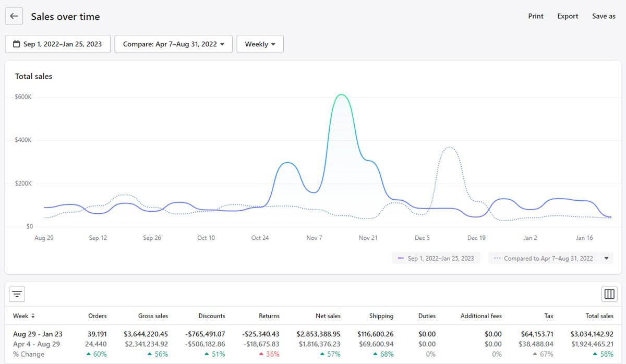Open the Weekly interval dropdown
This screenshot has height=364, width=626.
click(x=260, y=44)
